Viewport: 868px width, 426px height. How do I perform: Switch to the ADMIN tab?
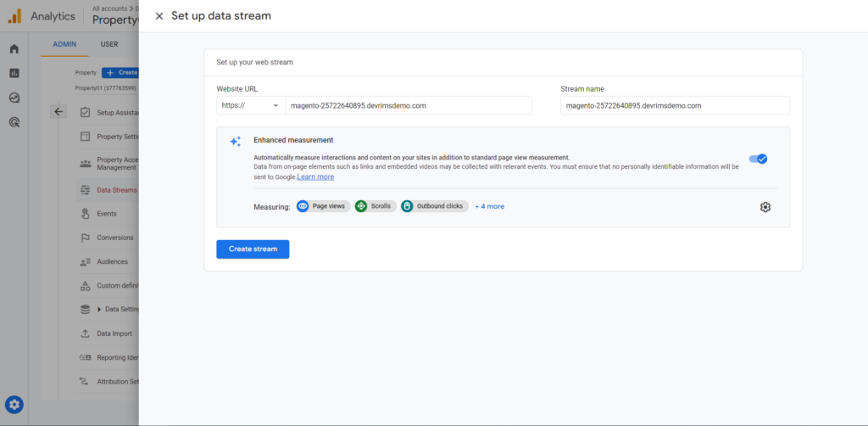click(64, 44)
